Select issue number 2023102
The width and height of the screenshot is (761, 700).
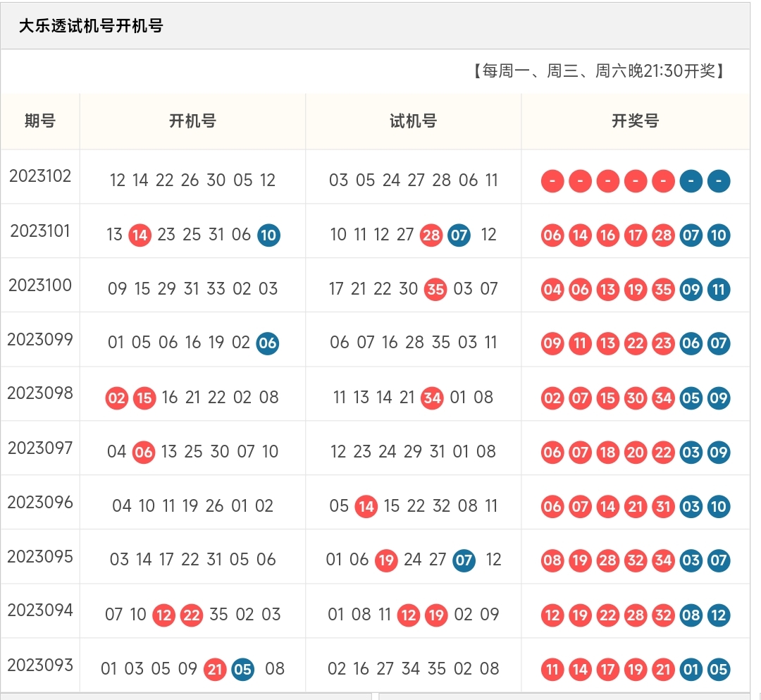pyautogui.click(x=40, y=176)
